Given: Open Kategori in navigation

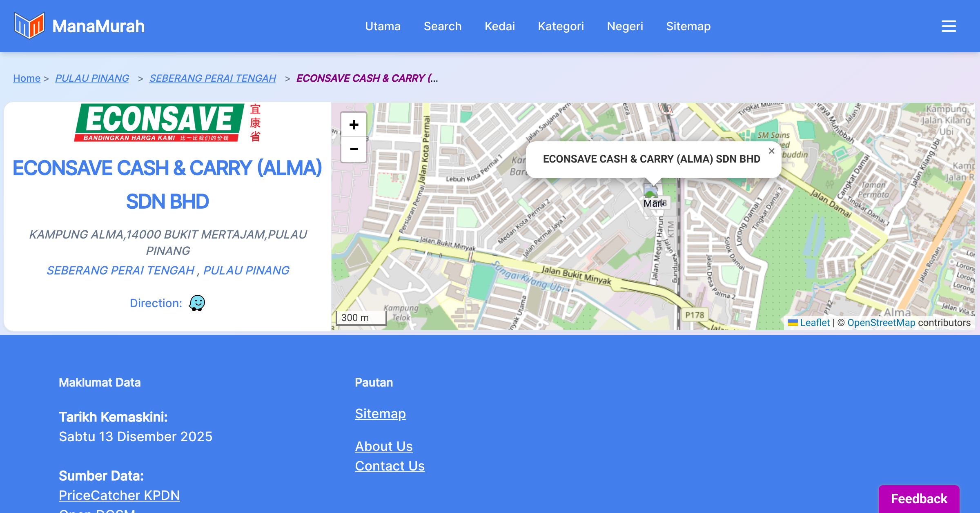Looking at the screenshot, I should click(561, 26).
